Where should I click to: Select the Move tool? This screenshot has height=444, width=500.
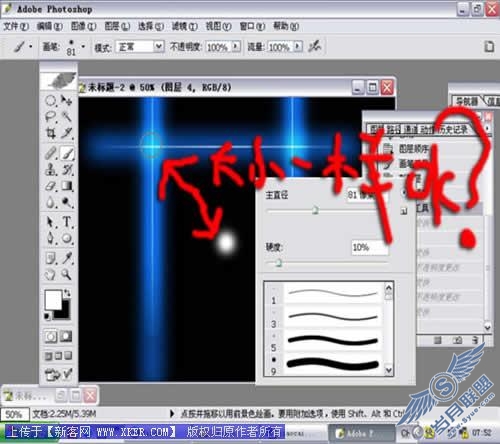pos(67,100)
